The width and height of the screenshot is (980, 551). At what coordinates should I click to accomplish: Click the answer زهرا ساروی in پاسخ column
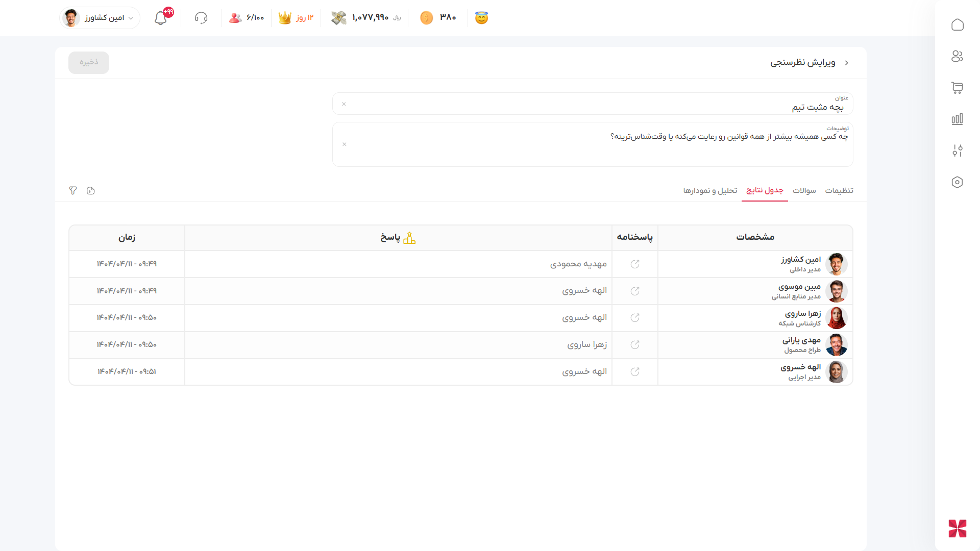tap(587, 344)
